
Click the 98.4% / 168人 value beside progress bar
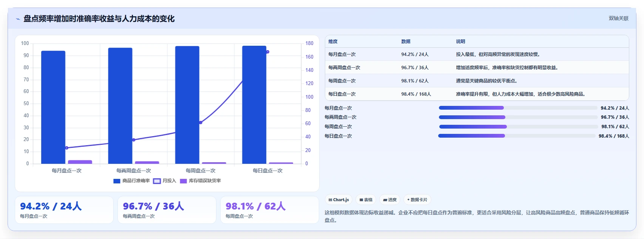point(614,136)
